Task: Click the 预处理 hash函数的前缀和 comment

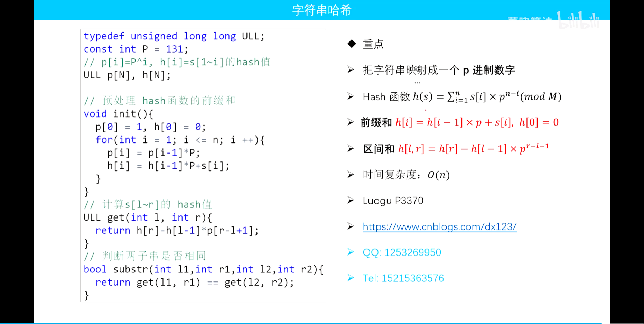Action: (x=160, y=101)
